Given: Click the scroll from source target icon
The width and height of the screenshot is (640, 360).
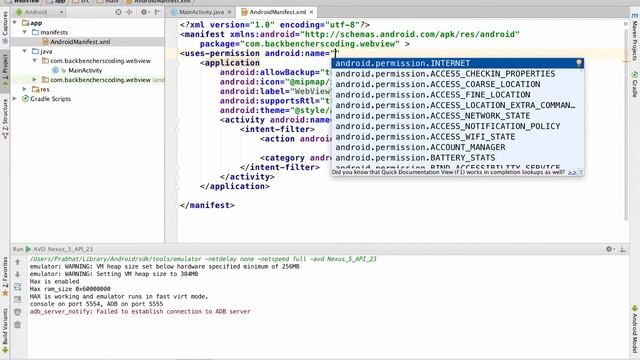Looking at the screenshot, I should pos(118,12).
